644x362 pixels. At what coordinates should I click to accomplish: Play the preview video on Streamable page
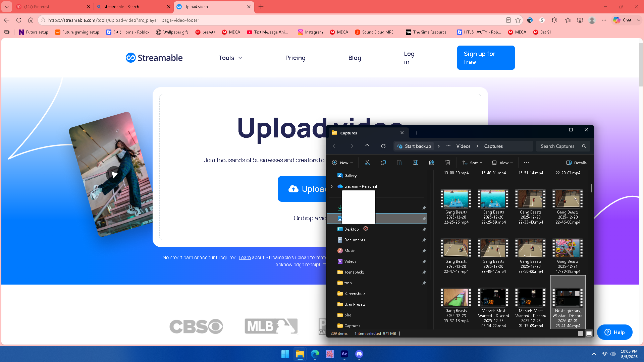click(114, 175)
